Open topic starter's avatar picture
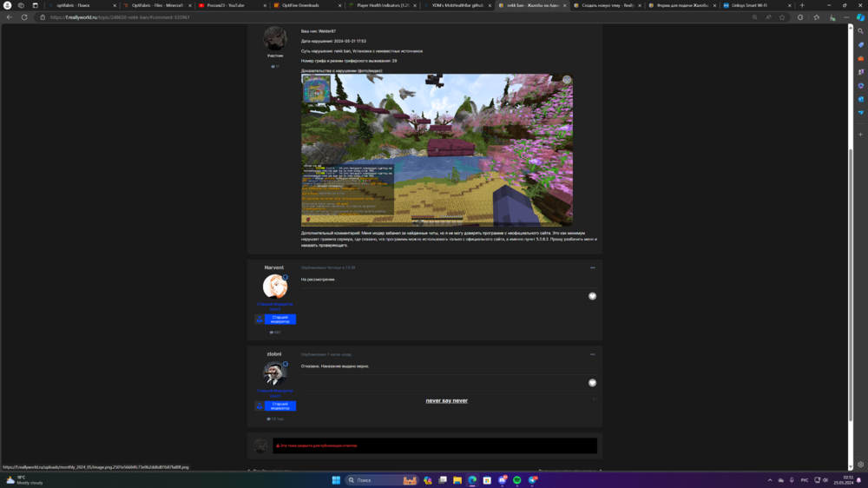Viewport: 868px width, 488px height. tap(274, 39)
